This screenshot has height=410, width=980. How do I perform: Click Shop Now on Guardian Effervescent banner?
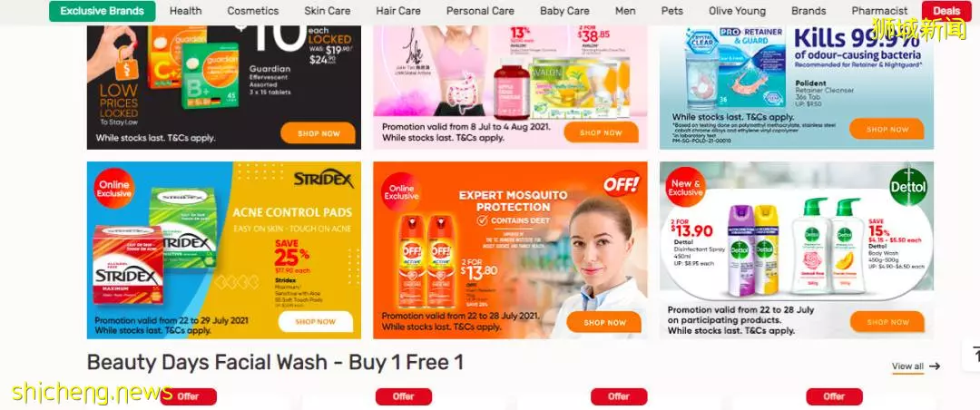coord(318,133)
